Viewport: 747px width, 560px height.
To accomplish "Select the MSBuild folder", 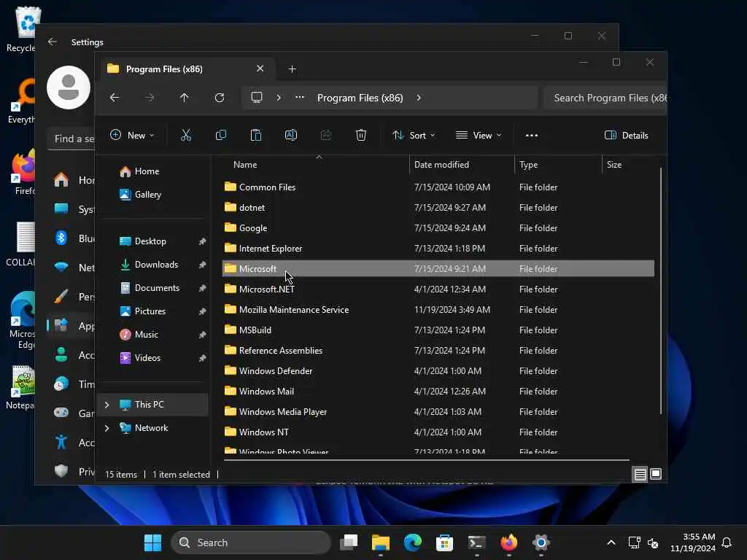I will [438, 330].
